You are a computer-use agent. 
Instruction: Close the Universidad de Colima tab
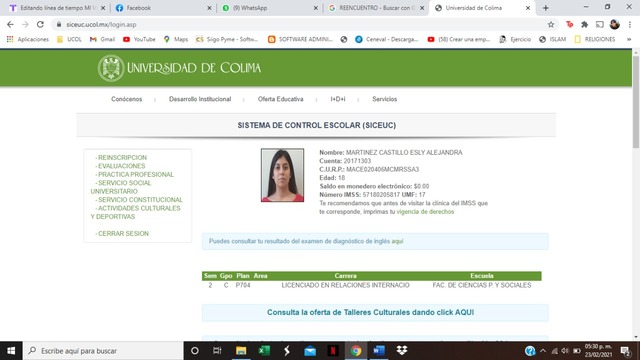tap(528, 8)
